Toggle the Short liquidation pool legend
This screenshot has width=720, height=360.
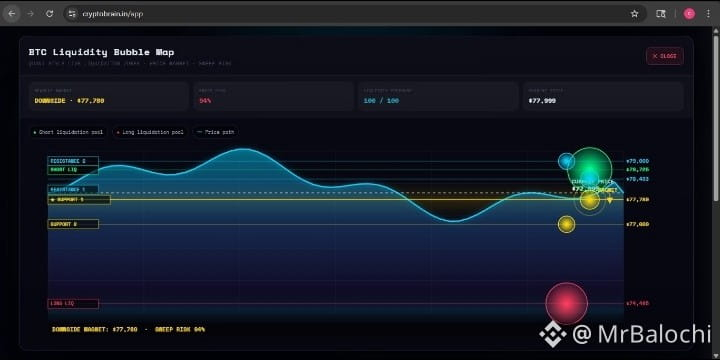pos(68,132)
